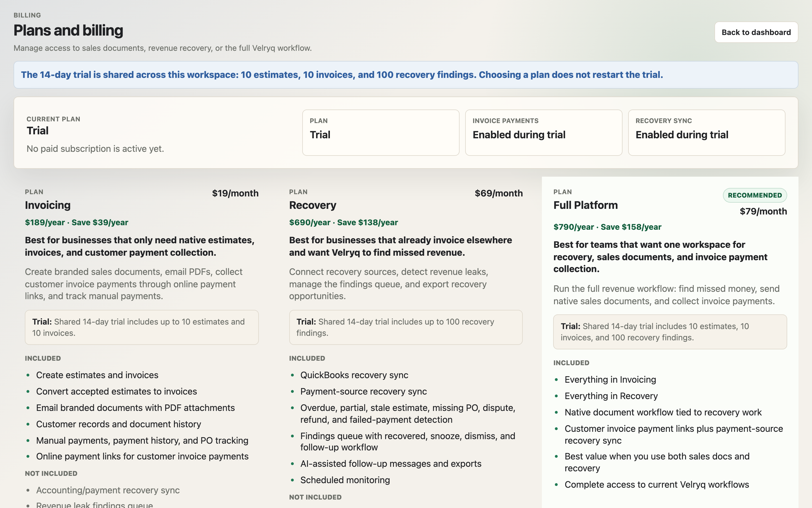
Task: Click 'Complete access to current Velryq workflows'
Action: [657, 485]
